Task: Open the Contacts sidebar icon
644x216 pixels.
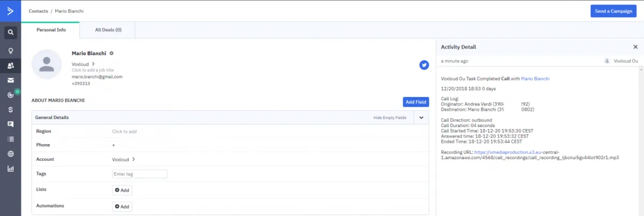Action: [10, 65]
